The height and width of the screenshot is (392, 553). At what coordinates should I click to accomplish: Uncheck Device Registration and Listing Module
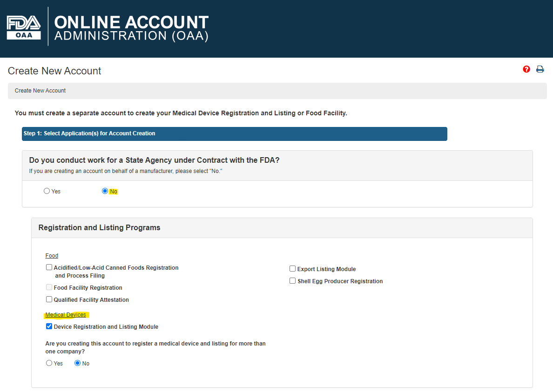tap(49, 326)
